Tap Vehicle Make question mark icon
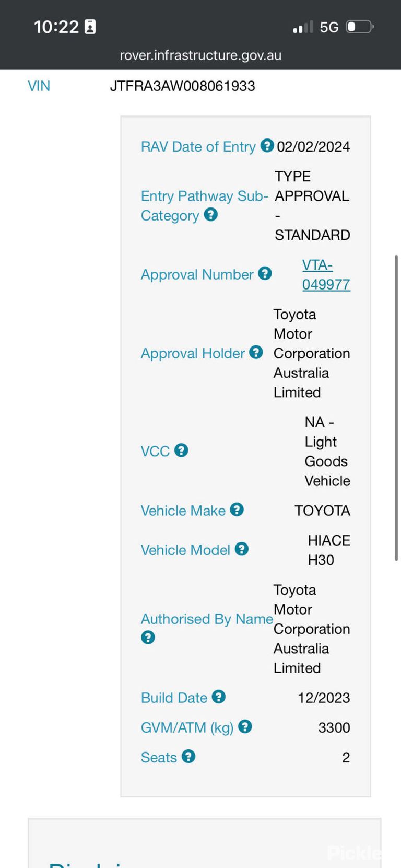Screen dimensions: 401x868 pos(237,510)
